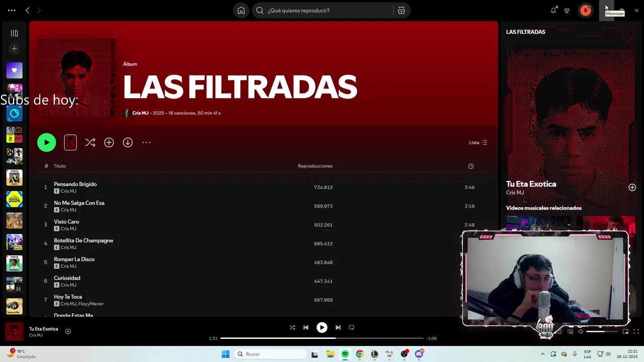Open the Take on Me playlist thumbnail in sidebar
Image resolution: width=644 pixels, height=362 pixels.
coord(14,306)
